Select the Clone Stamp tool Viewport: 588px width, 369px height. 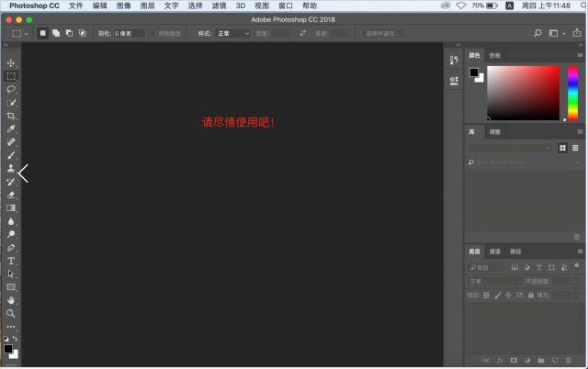(11, 169)
